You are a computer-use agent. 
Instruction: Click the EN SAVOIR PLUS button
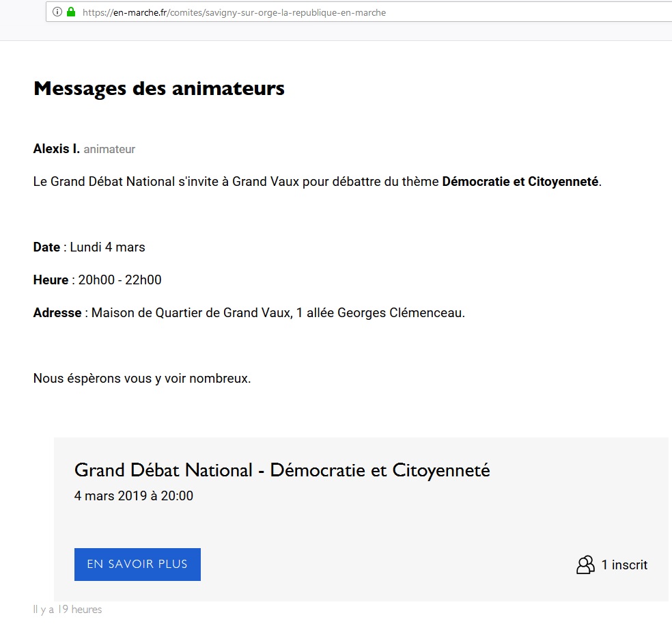[137, 565]
